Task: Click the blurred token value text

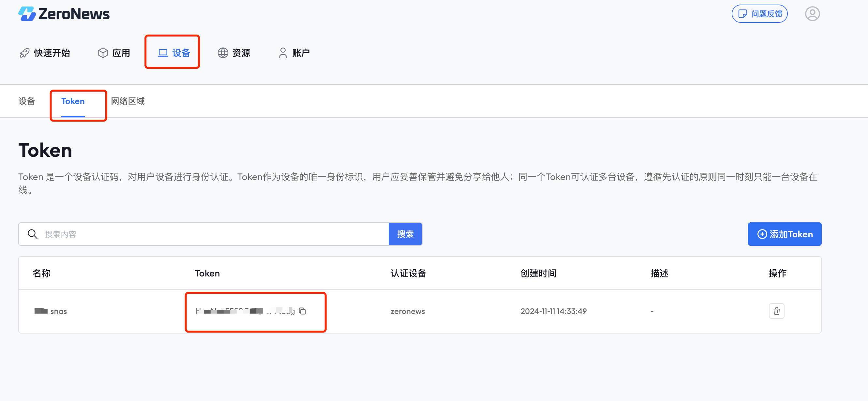Action: coord(245,311)
